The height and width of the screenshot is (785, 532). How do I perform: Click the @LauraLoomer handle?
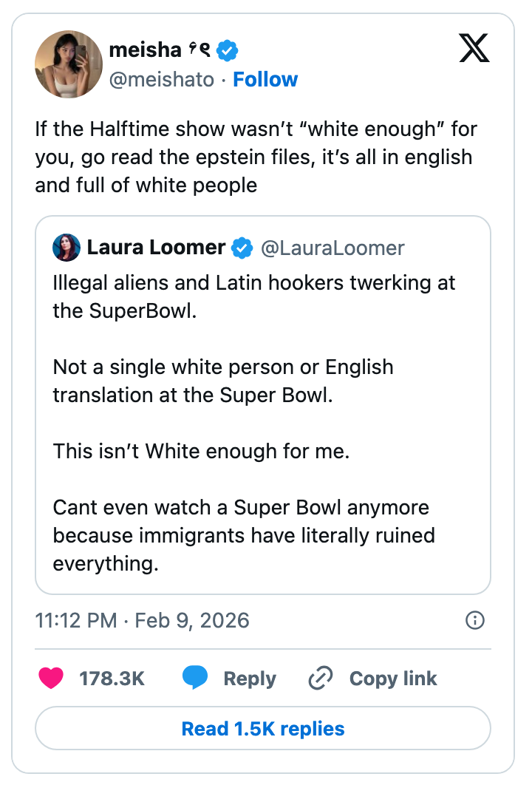pyautogui.click(x=332, y=248)
